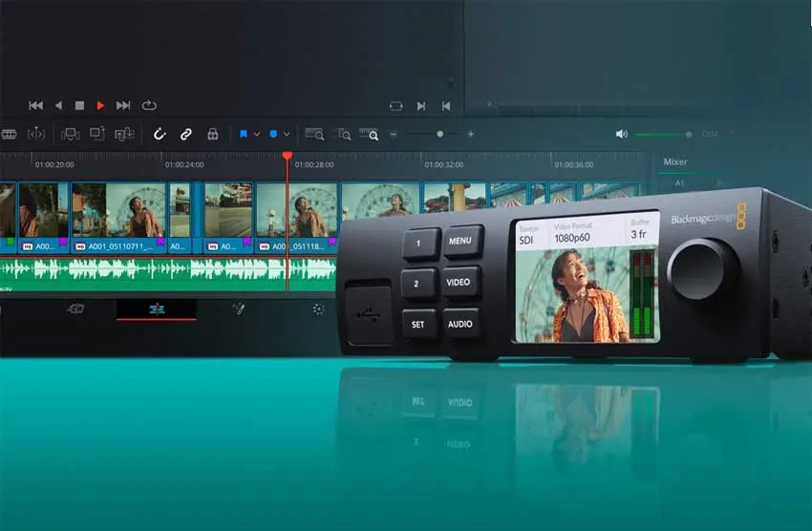
Task: Switch to the Edit page tab
Action: tap(157, 309)
